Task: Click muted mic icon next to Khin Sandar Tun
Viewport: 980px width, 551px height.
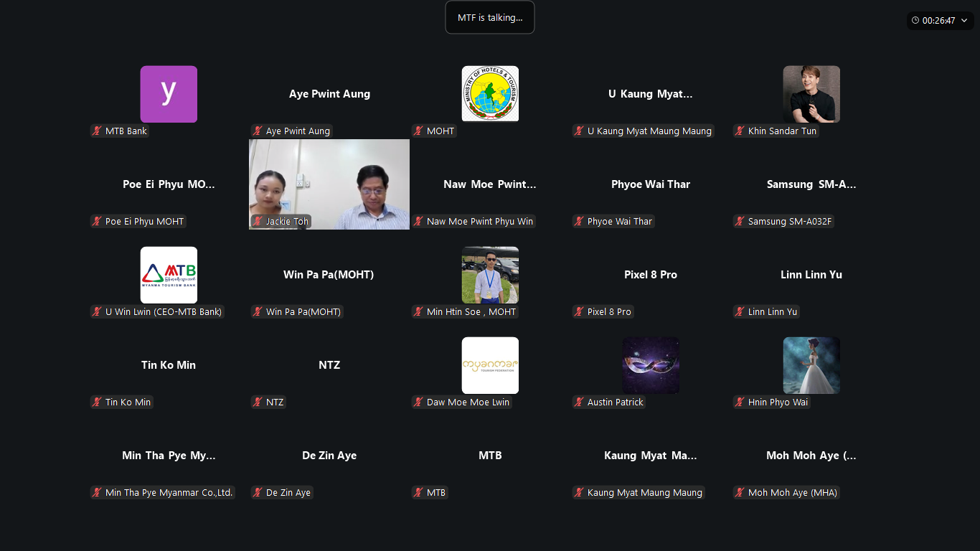Action: point(740,131)
